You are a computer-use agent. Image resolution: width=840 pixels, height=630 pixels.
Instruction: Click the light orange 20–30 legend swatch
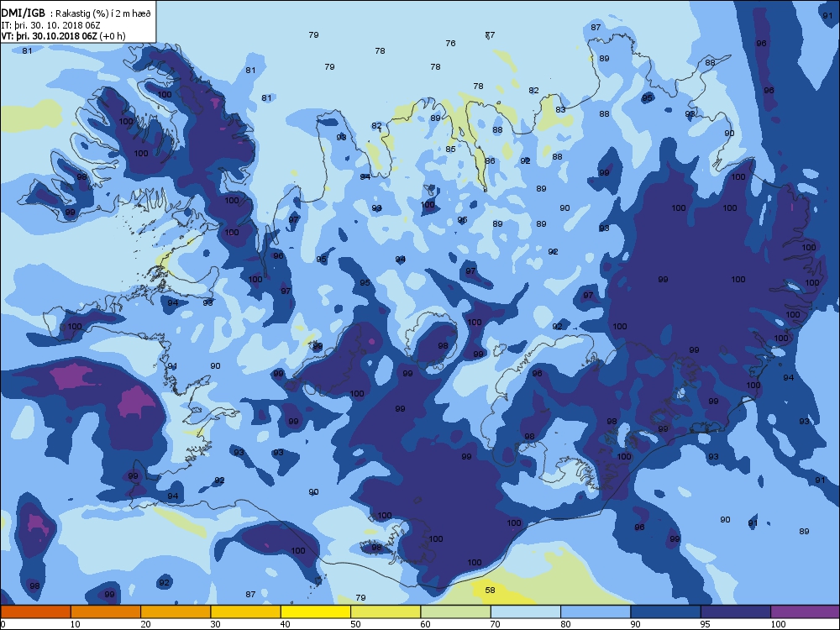click(x=176, y=612)
